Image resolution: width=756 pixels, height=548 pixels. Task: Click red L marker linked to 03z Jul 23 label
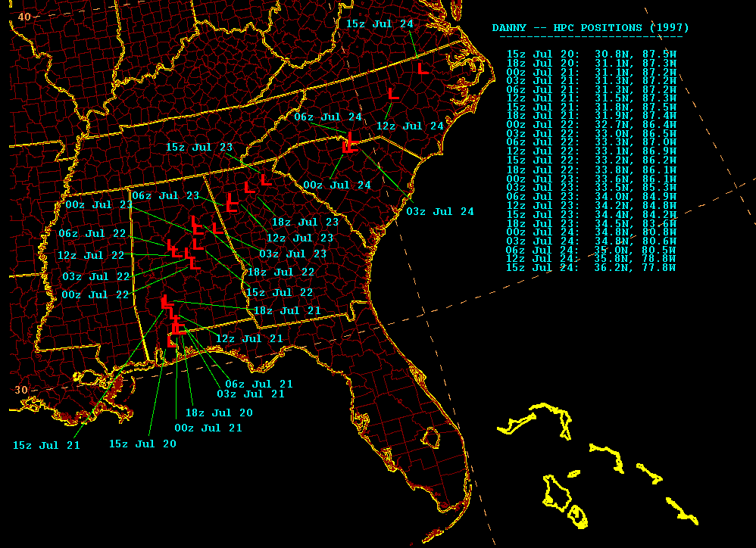click(217, 228)
